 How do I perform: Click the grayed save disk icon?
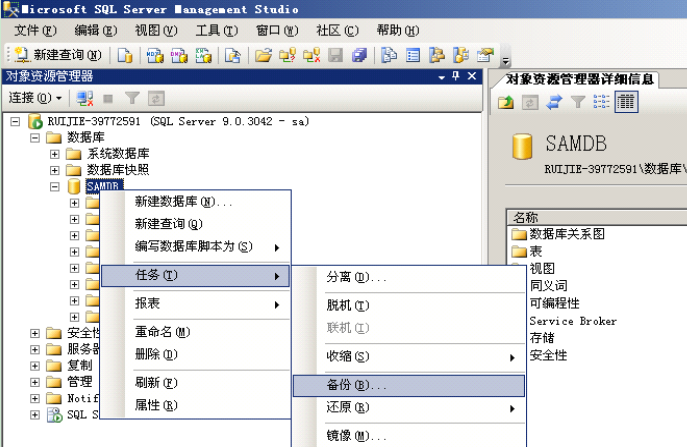click(336, 55)
